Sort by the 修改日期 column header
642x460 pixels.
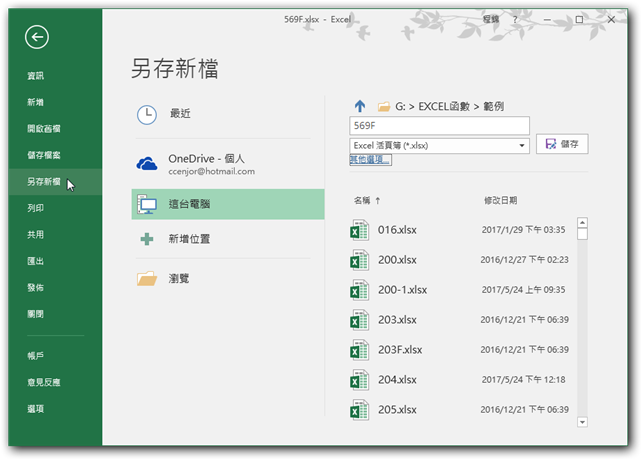[500, 200]
